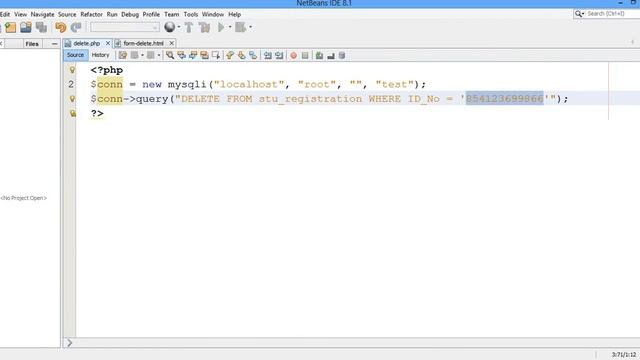Switch to form-delete.html editor tab
This screenshot has height=360, width=640.
(x=143, y=43)
